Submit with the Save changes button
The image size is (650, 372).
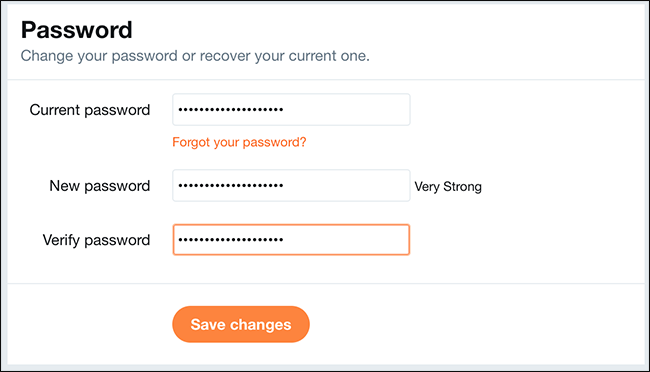(x=241, y=324)
